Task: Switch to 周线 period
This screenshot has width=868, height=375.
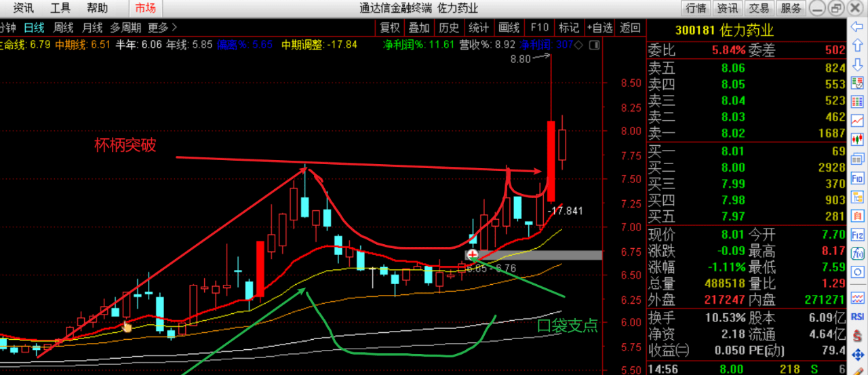Action: 63,27
